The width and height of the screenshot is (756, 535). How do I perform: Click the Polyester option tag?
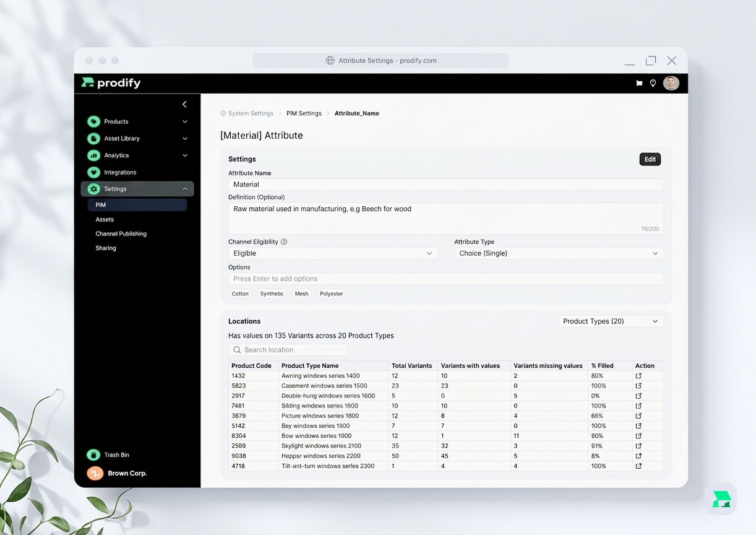point(331,294)
